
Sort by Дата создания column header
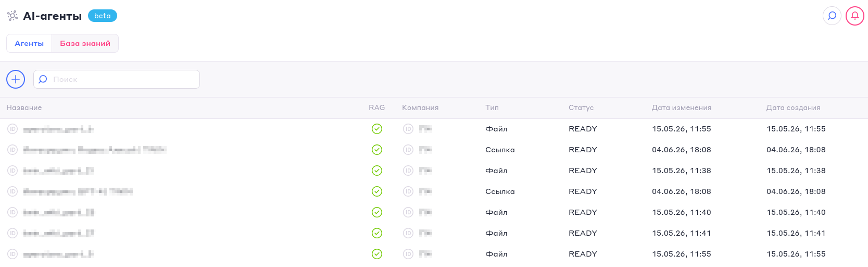tap(793, 107)
